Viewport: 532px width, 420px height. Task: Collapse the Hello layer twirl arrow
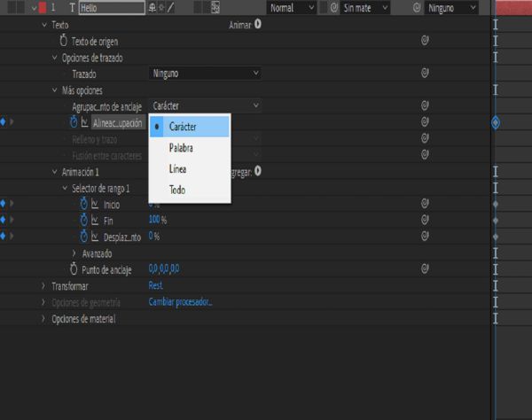(x=34, y=8)
